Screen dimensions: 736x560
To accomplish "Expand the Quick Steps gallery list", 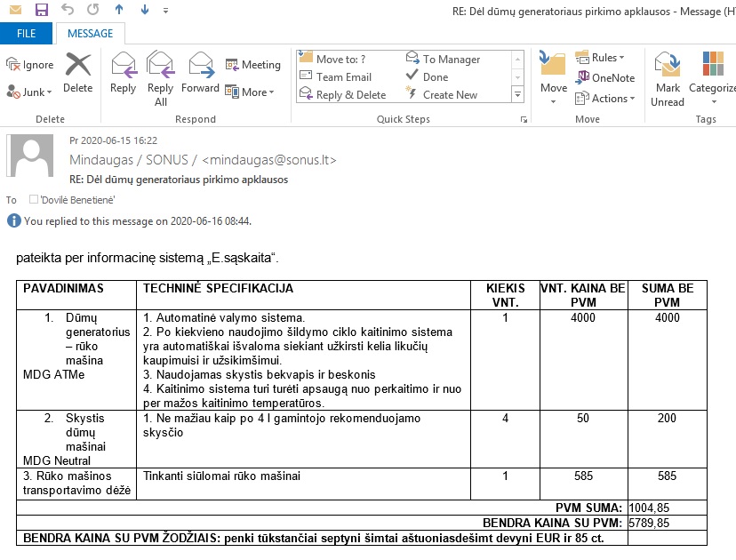I will 517,95.
